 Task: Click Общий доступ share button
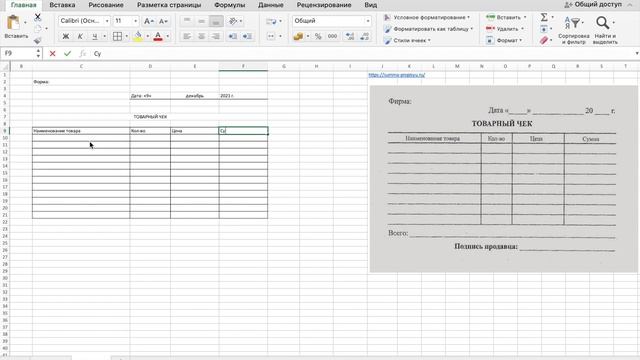click(594, 4)
